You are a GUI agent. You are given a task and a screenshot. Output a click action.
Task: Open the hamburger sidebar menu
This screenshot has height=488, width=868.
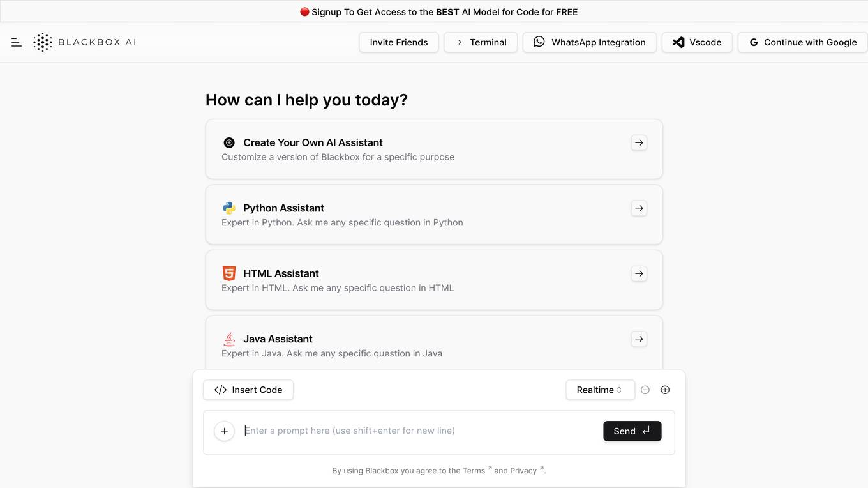pyautogui.click(x=17, y=42)
